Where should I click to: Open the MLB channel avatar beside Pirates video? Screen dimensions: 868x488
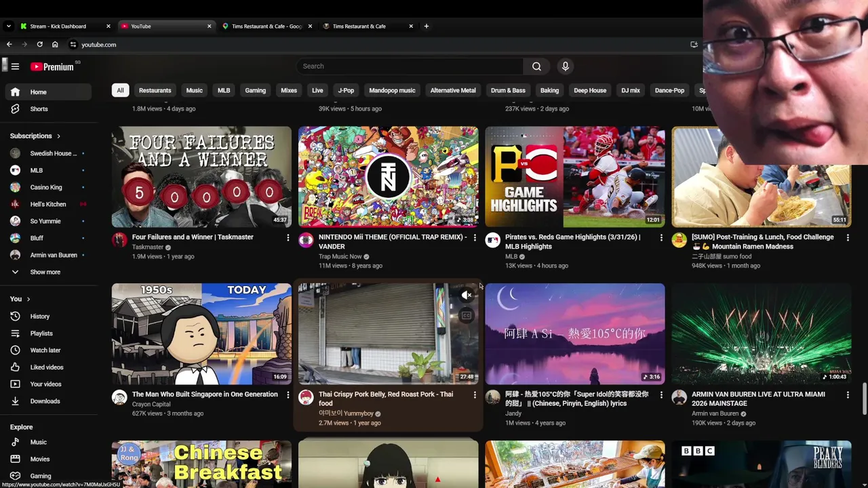[x=492, y=240]
